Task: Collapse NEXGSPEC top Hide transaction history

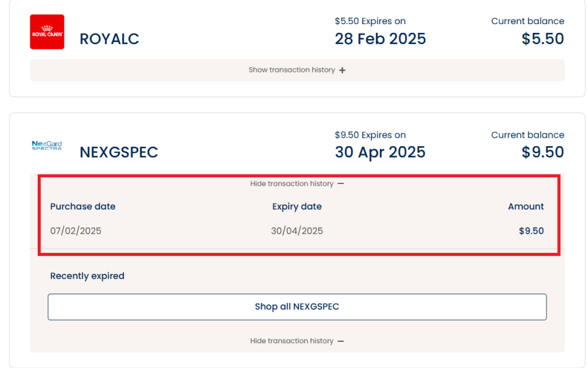Action: tap(297, 183)
